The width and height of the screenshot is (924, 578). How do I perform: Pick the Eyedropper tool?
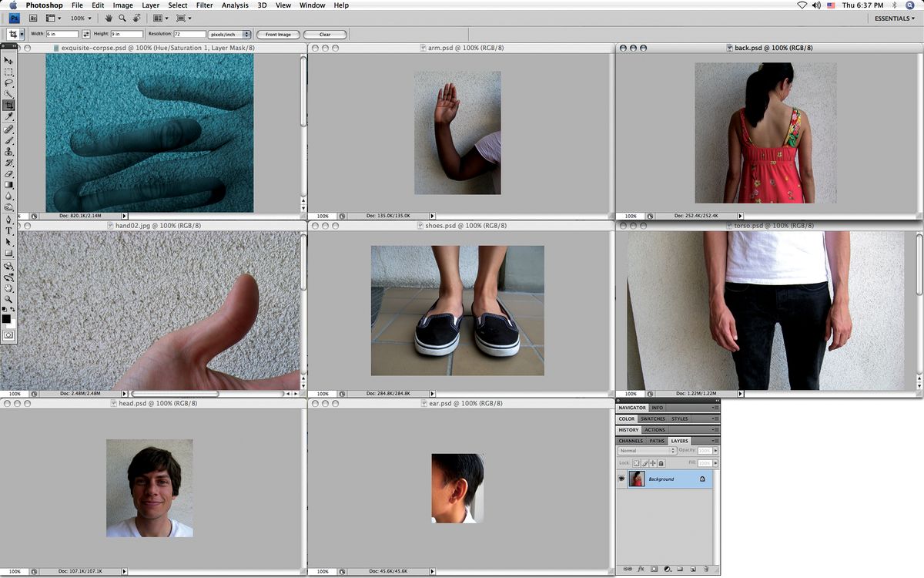(x=8, y=116)
